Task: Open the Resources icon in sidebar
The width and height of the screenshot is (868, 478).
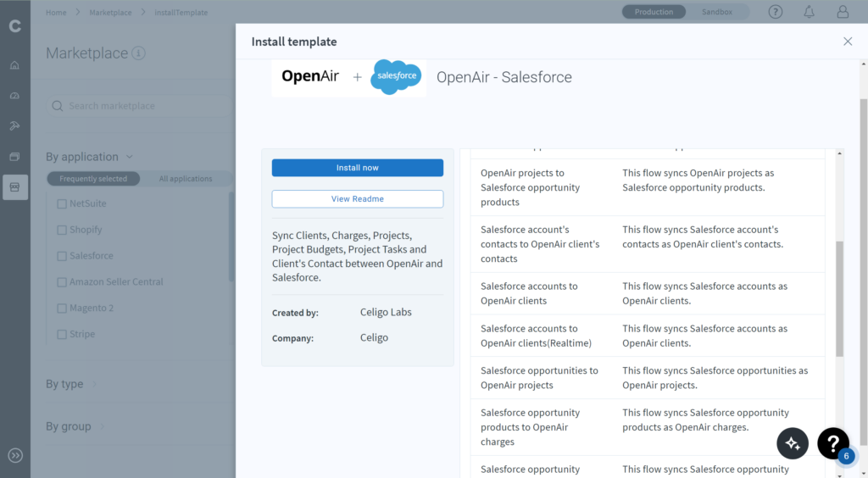Action: point(15,157)
